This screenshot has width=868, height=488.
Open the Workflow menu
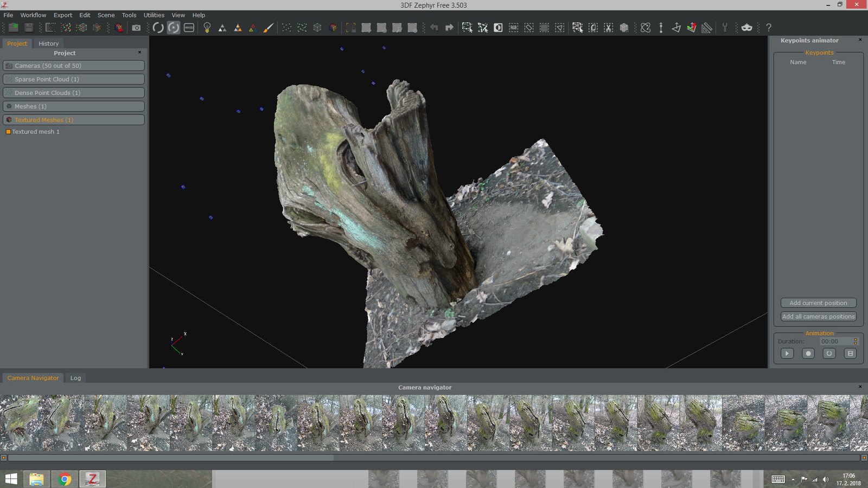click(x=33, y=15)
